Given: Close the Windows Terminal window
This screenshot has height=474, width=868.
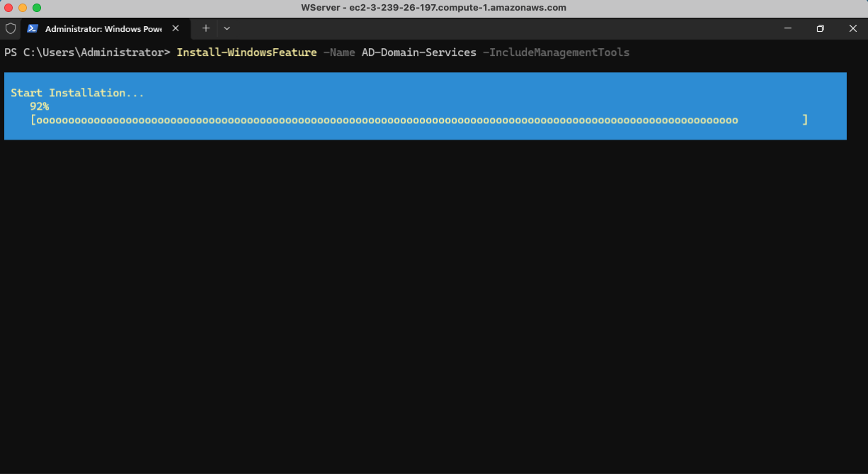Looking at the screenshot, I should click(x=852, y=28).
